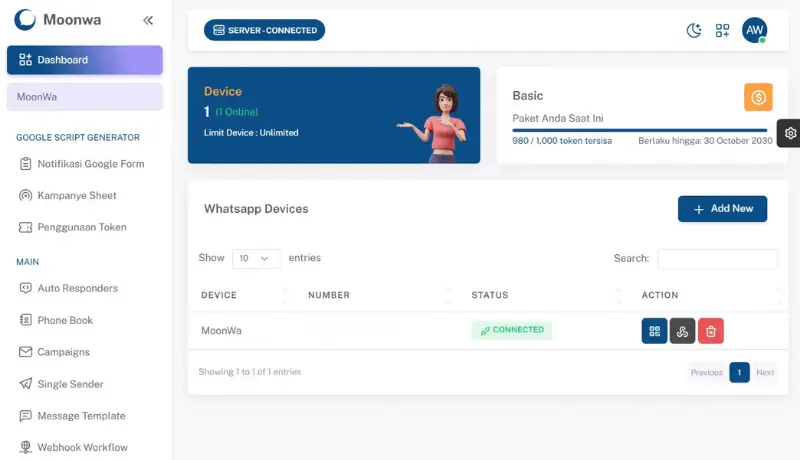The image size is (800, 460).
Task: Click the Moonwa crescent logo
Action: [x=25, y=20]
